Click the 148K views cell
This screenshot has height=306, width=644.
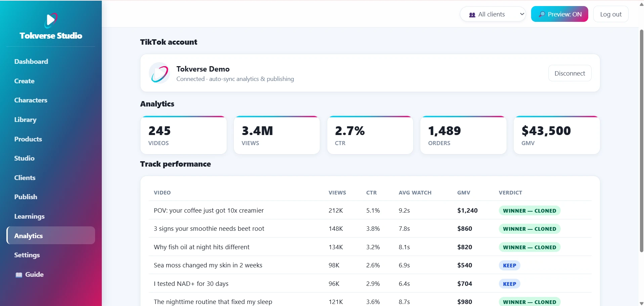pyautogui.click(x=336, y=229)
